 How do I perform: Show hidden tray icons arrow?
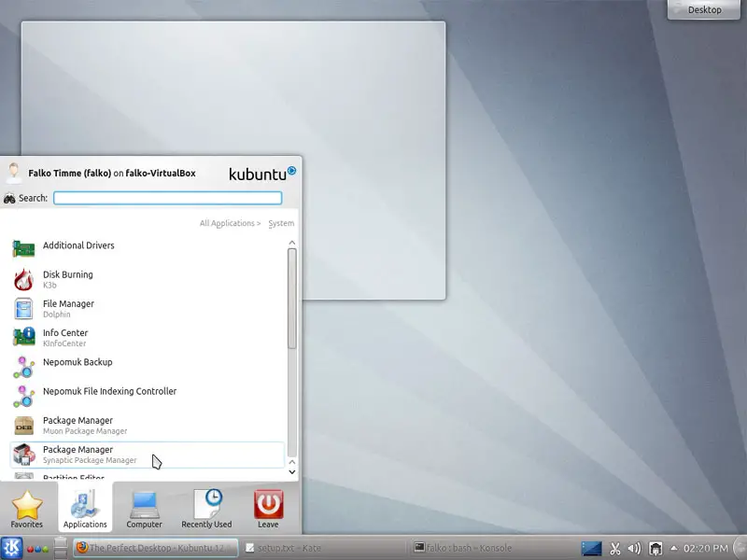pyautogui.click(x=673, y=548)
